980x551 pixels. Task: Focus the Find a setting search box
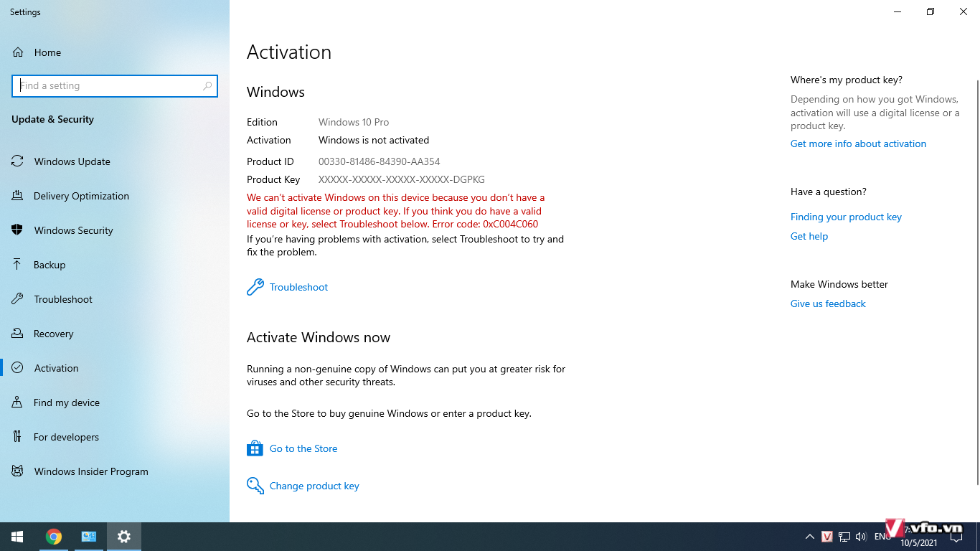[x=115, y=85]
